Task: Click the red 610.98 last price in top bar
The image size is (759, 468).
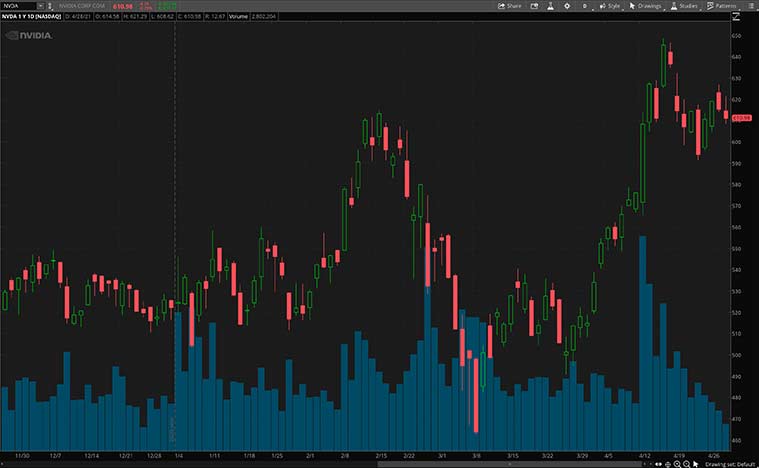Action: (122, 6)
